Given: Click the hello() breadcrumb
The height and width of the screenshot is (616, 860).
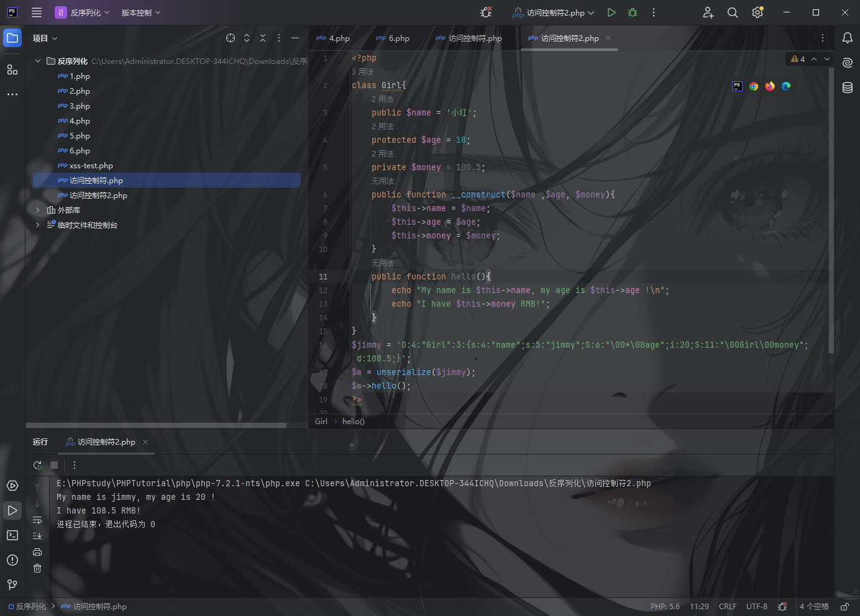Looking at the screenshot, I should (354, 422).
